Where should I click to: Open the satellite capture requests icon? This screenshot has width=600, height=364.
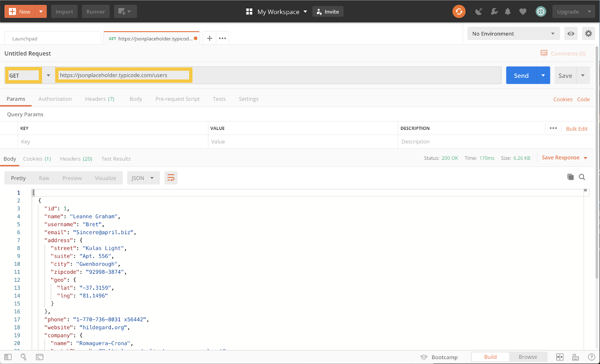[478, 12]
